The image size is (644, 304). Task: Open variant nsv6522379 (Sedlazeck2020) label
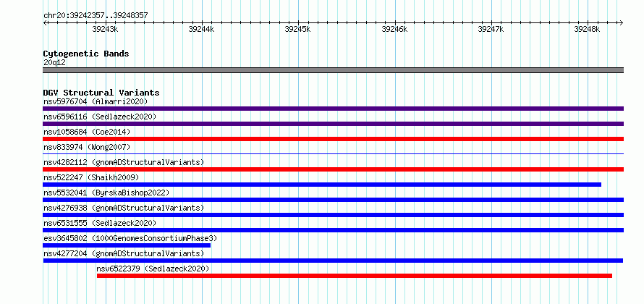(x=153, y=269)
